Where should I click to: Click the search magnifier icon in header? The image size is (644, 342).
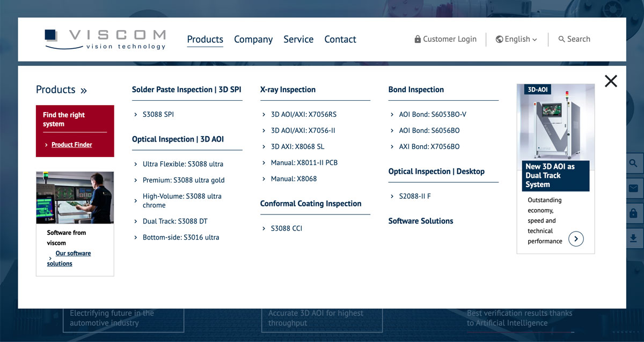pos(561,39)
